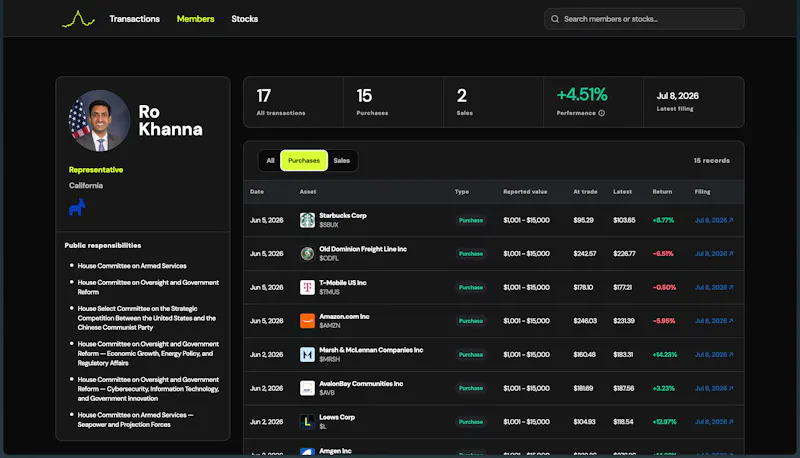Click the California state label
800x458 pixels.
tap(86, 186)
